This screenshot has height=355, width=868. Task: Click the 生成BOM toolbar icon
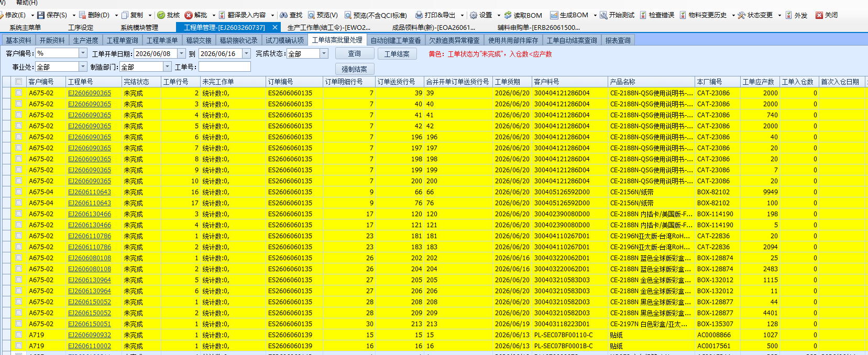tap(554, 15)
